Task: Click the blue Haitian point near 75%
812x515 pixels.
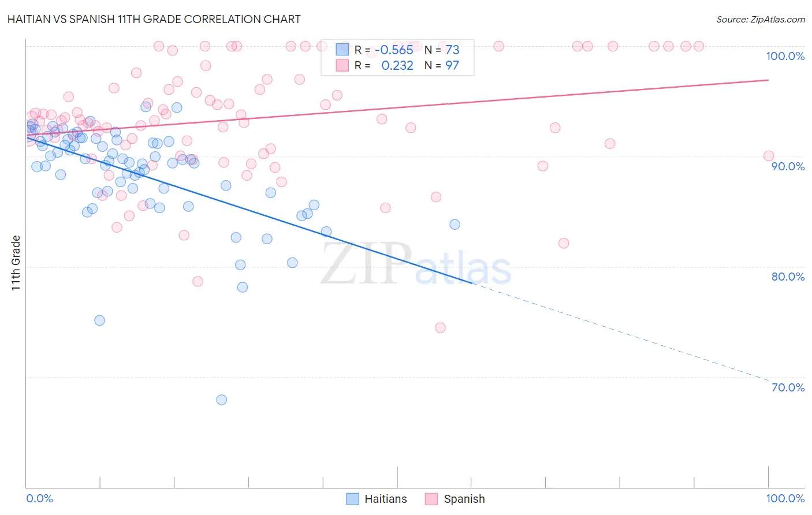Action: click(x=99, y=320)
